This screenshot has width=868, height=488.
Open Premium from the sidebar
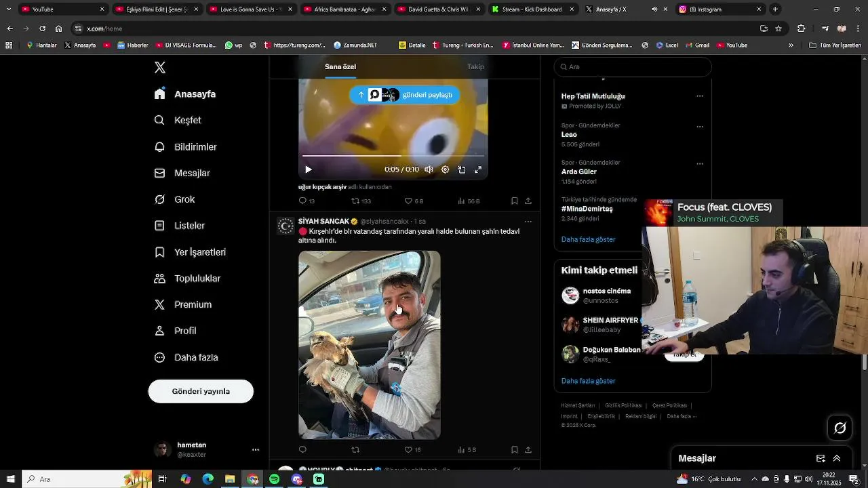(x=183, y=304)
